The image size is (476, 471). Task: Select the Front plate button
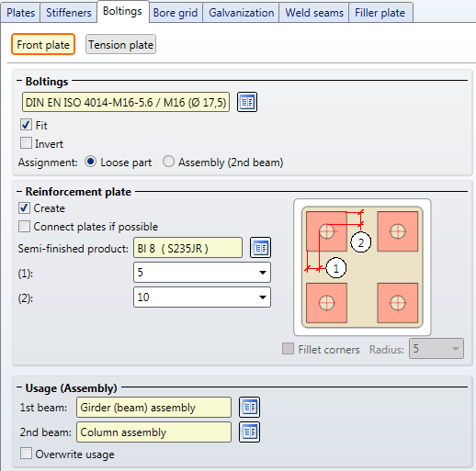pyautogui.click(x=43, y=45)
